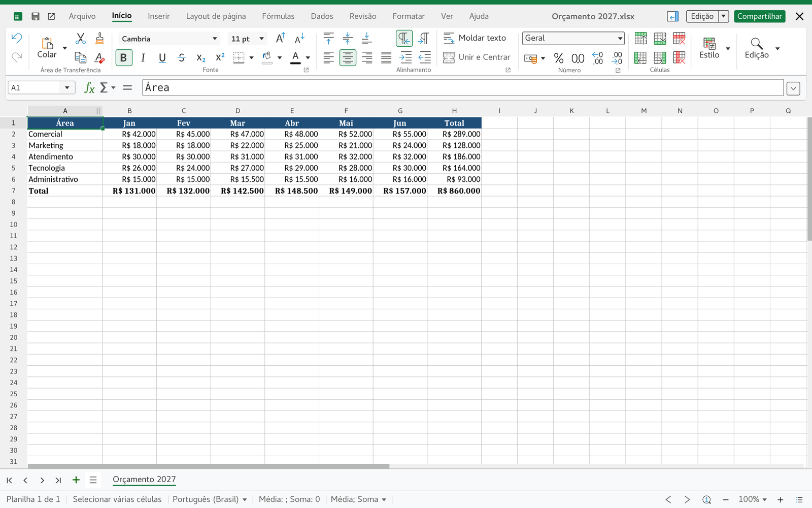Expand the formula bar

793,88
